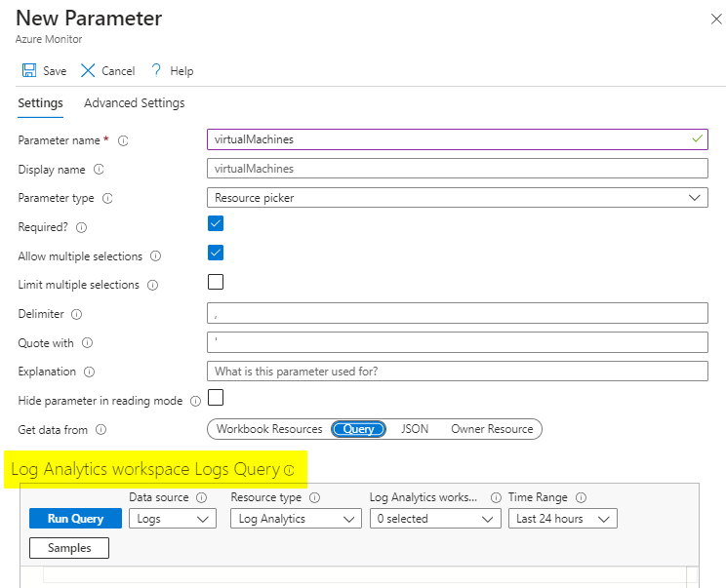Click info icon beside Hide parameter in reading mode
The image size is (726, 588).
(x=196, y=401)
